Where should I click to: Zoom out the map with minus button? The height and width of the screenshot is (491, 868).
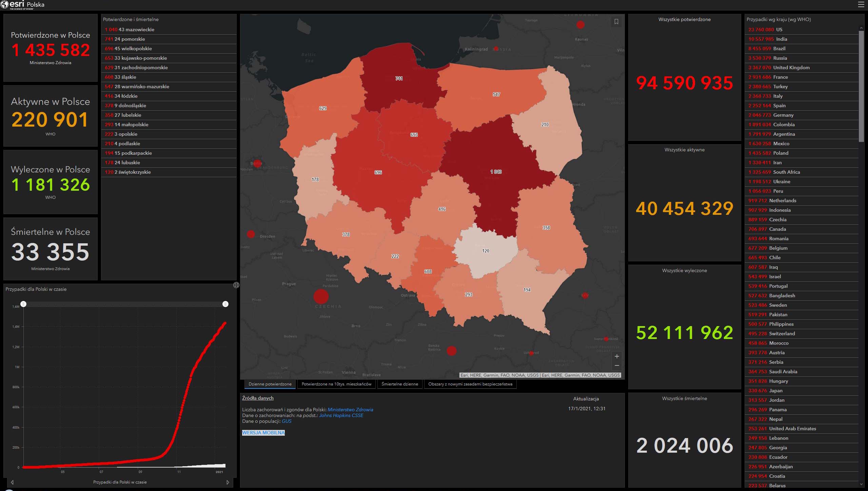coord(617,365)
